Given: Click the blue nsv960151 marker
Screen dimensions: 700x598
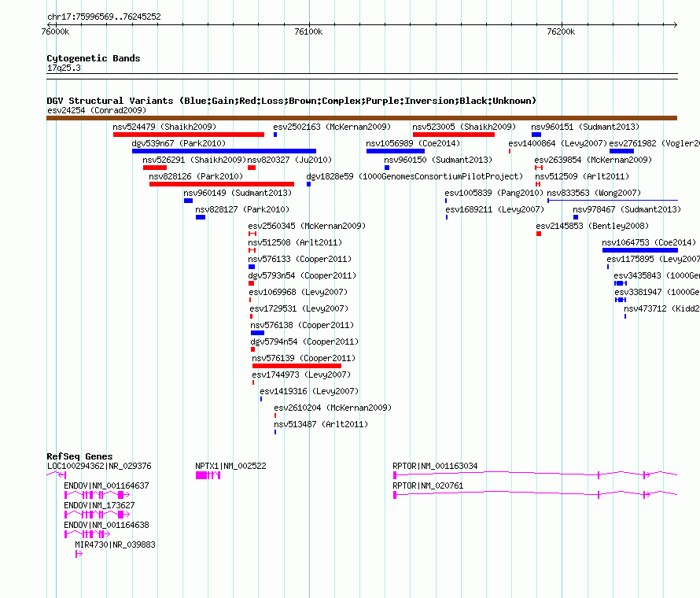Looking at the screenshot, I should click(x=536, y=135).
